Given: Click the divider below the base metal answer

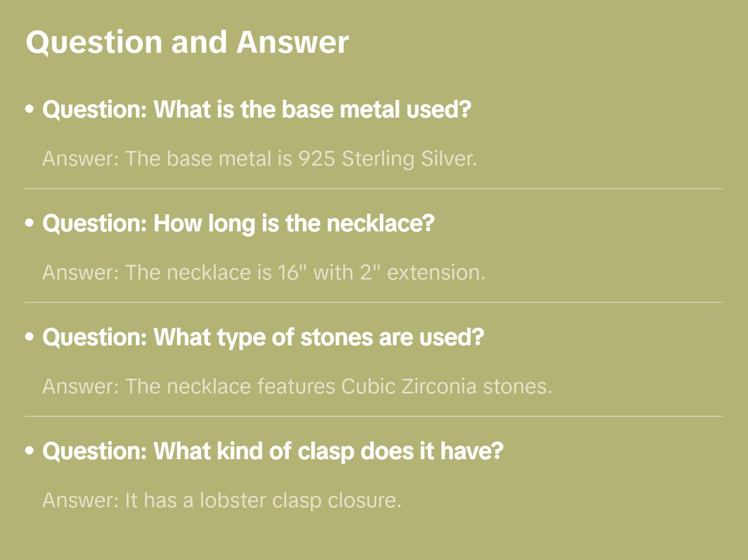Looking at the screenshot, I should pos(374,189).
